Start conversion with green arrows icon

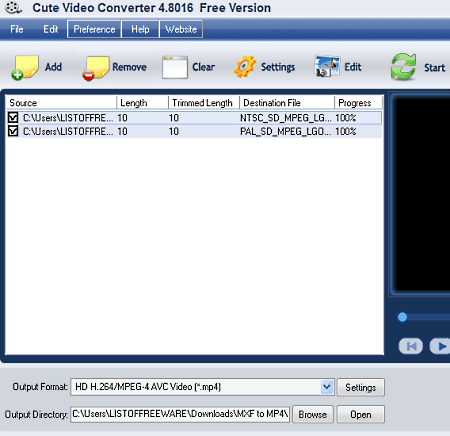pyautogui.click(x=403, y=67)
